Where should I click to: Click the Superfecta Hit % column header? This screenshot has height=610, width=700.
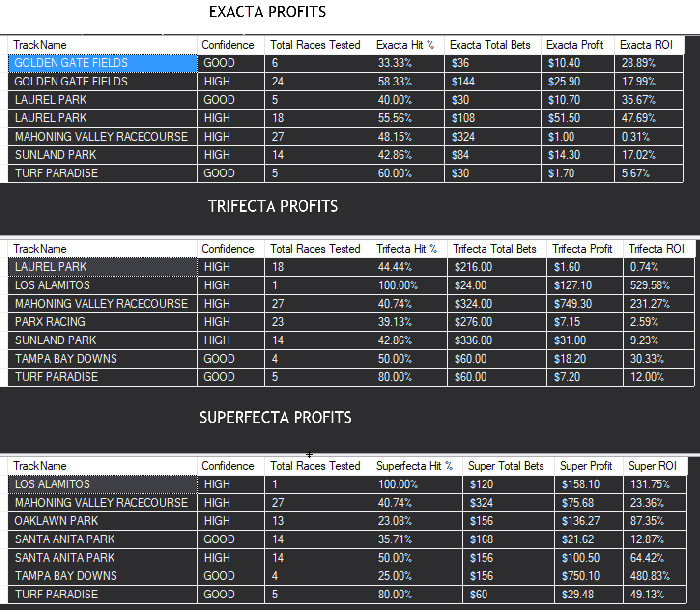(x=416, y=466)
